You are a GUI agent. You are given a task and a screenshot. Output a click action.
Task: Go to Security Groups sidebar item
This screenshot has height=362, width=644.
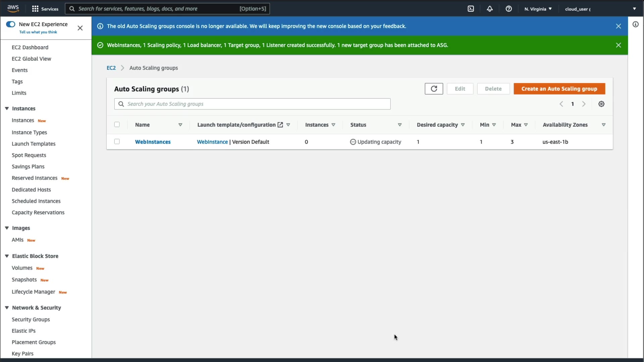[31, 319]
